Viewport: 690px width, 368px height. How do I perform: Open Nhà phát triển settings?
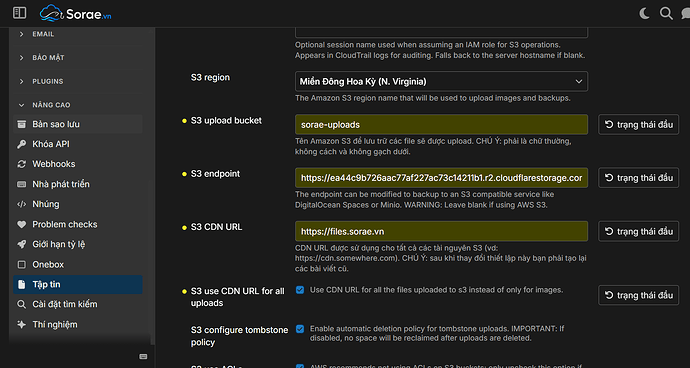(x=78, y=184)
